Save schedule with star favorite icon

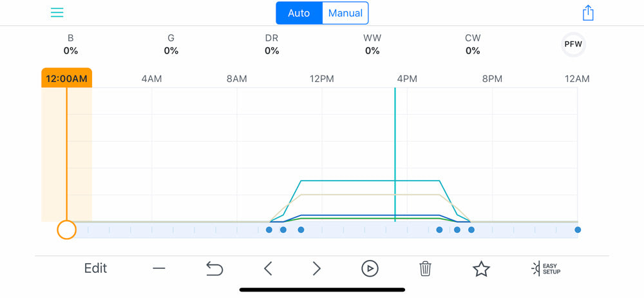[481, 269]
